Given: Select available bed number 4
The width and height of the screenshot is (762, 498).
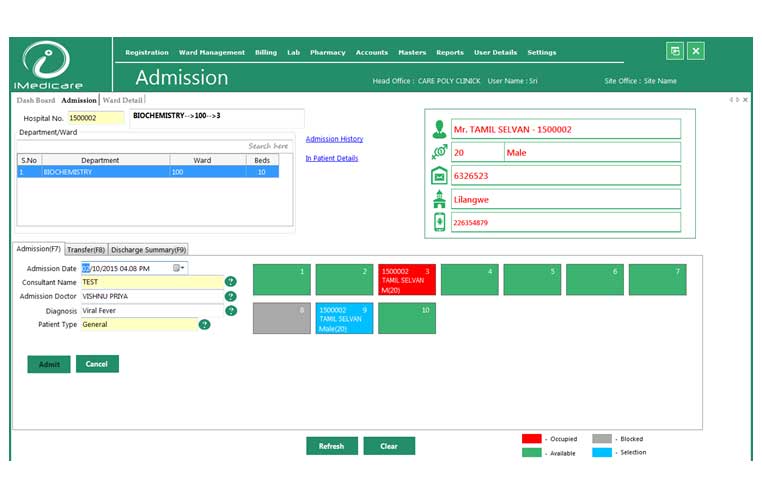Looking at the screenshot, I should pyautogui.click(x=468, y=280).
